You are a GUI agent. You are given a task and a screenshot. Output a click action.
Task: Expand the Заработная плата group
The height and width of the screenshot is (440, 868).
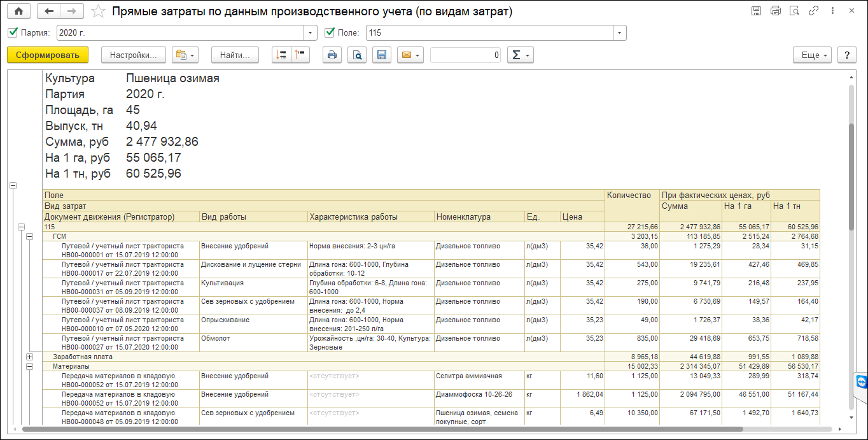coord(29,357)
